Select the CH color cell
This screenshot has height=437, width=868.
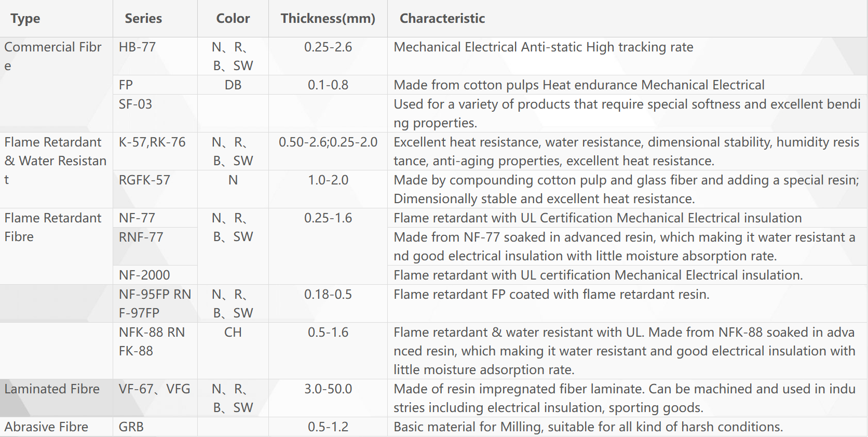click(x=233, y=351)
